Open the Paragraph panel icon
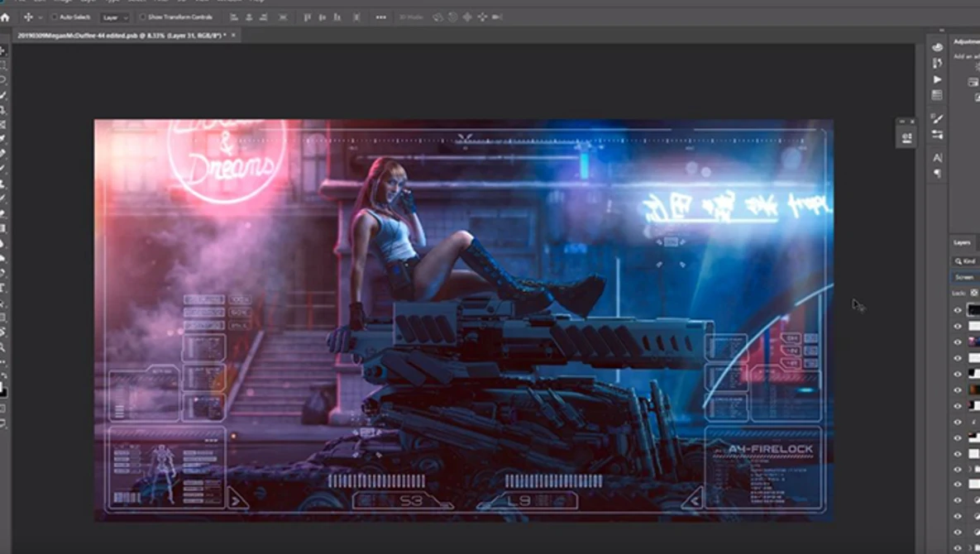 click(937, 174)
